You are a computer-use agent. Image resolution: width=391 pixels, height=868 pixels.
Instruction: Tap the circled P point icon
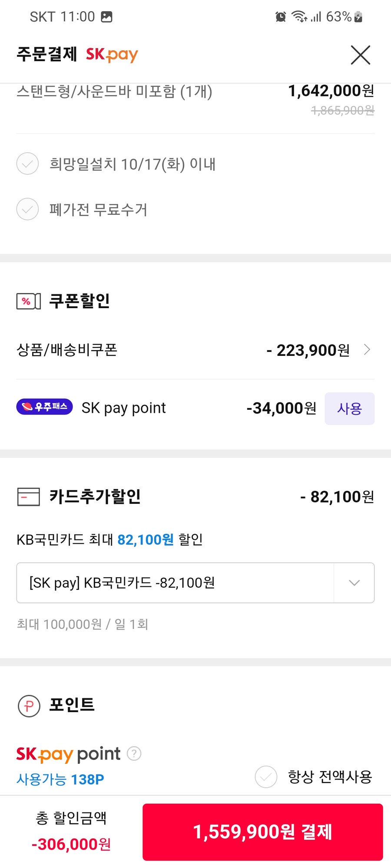[29, 706]
